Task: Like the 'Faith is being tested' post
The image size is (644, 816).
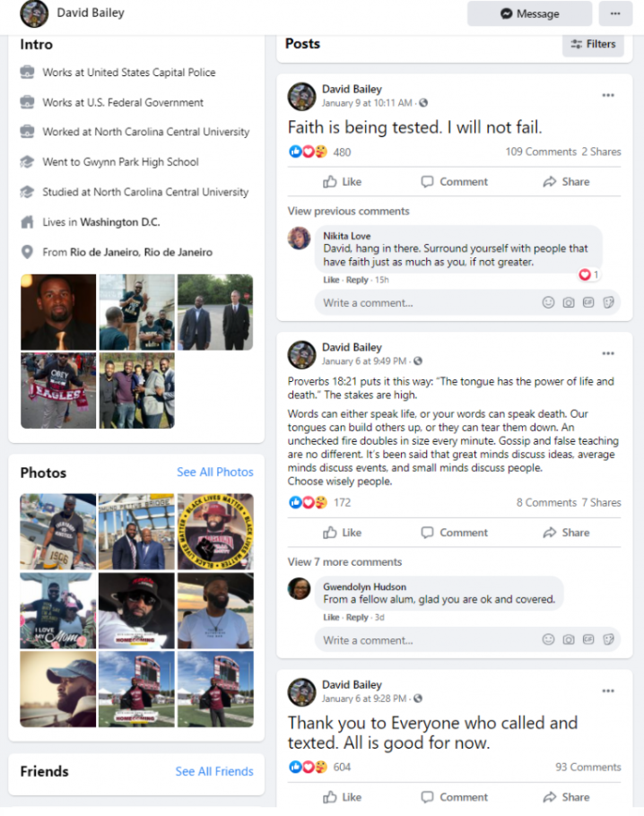Action: [342, 182]
